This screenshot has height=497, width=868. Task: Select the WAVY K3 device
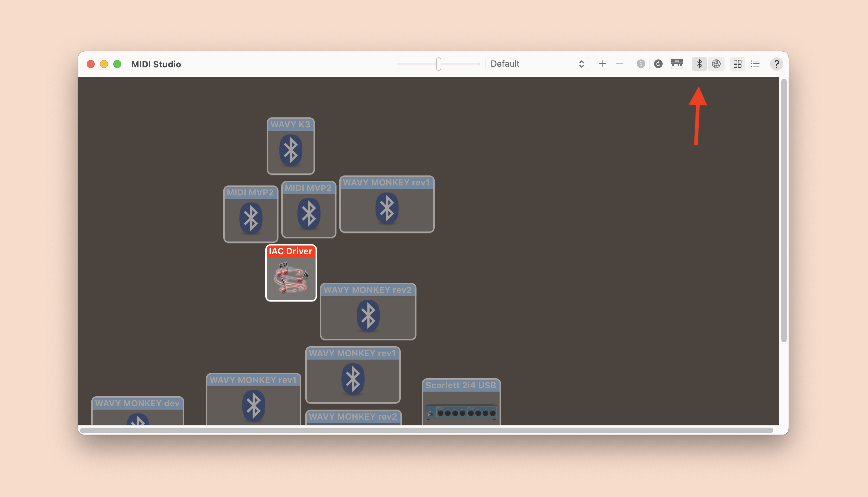click(x=291, y=146)
